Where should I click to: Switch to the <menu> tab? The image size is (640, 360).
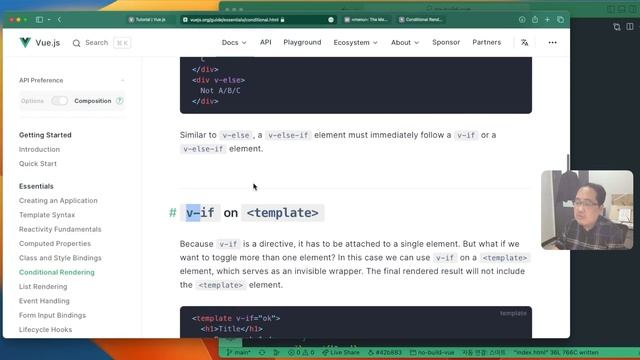tap(366, 20)
